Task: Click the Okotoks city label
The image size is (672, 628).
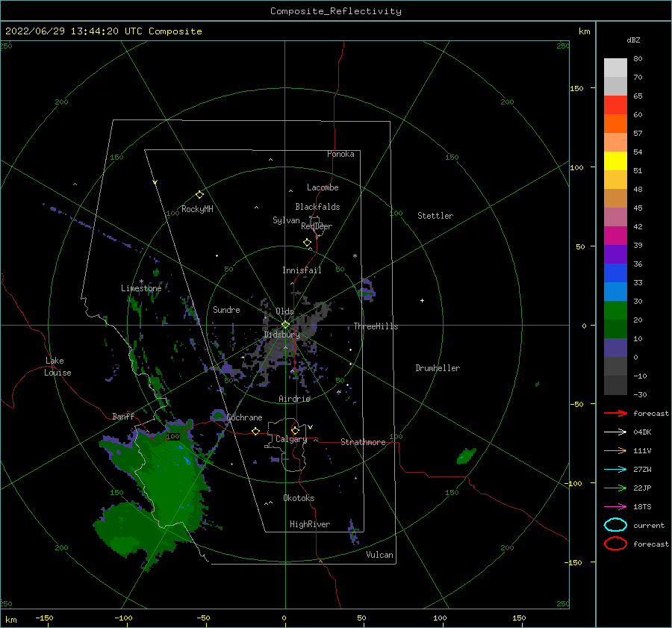Action: coord(299,498)
